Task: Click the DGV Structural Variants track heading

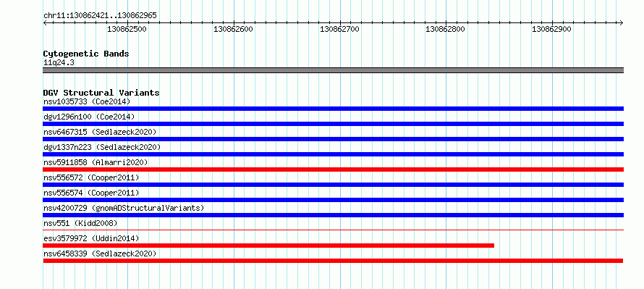Action: pyautogui.click(x=101, y=93)
